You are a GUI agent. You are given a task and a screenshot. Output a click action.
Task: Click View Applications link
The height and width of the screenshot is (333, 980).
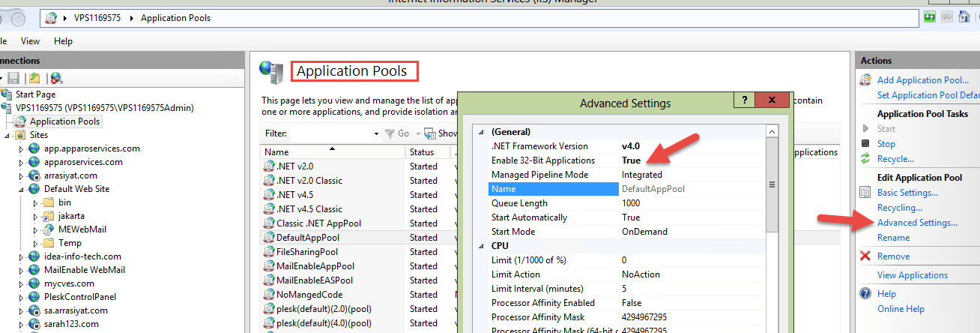913,275
